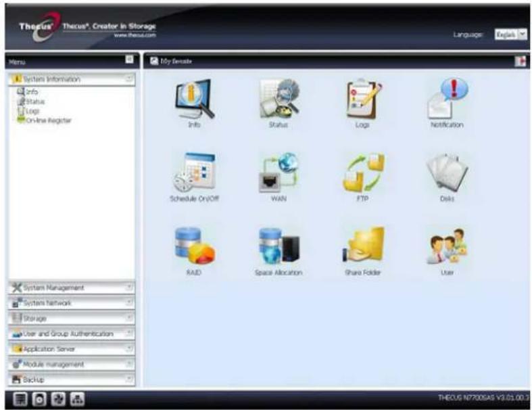Open the Status shortcut icon
Image resolution: width=532 pixels, height=410 pixels.
[279, 99]
